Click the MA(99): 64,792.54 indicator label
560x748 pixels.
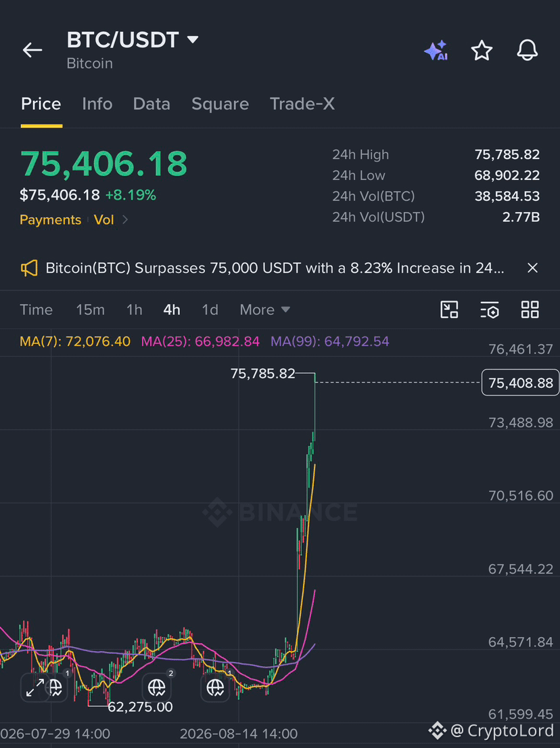(330, 342)
